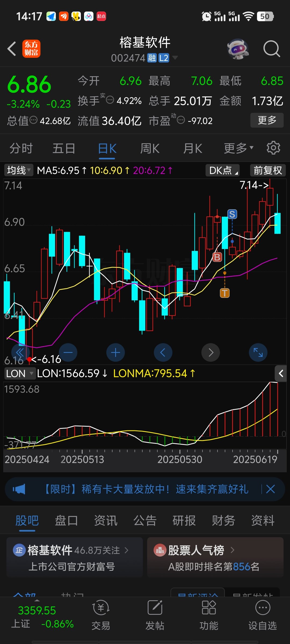Switch to 周K chart tab

(150, 148)
